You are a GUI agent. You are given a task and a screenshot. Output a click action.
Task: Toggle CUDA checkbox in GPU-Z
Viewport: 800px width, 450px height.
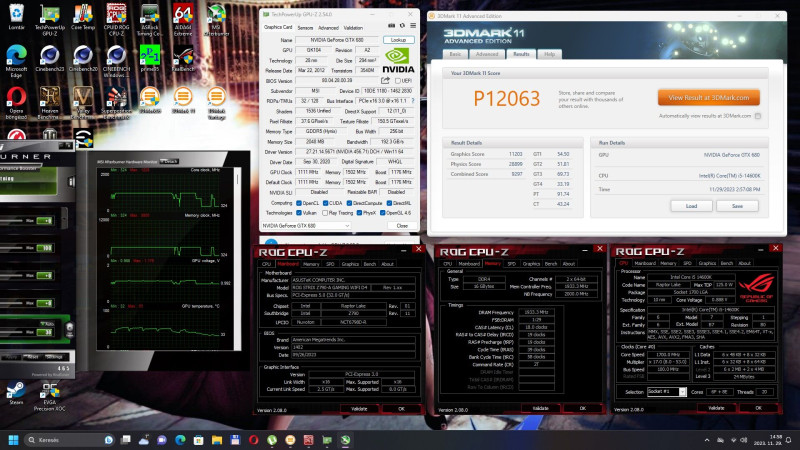coord(325,203)
